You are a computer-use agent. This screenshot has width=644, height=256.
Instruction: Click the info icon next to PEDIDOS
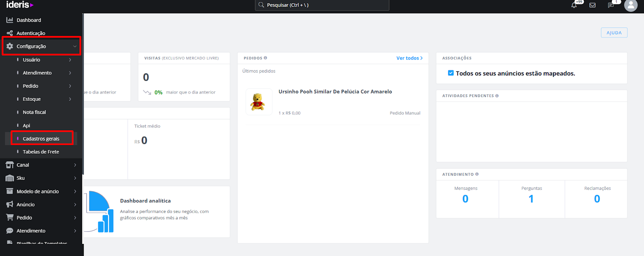point(265,58)
